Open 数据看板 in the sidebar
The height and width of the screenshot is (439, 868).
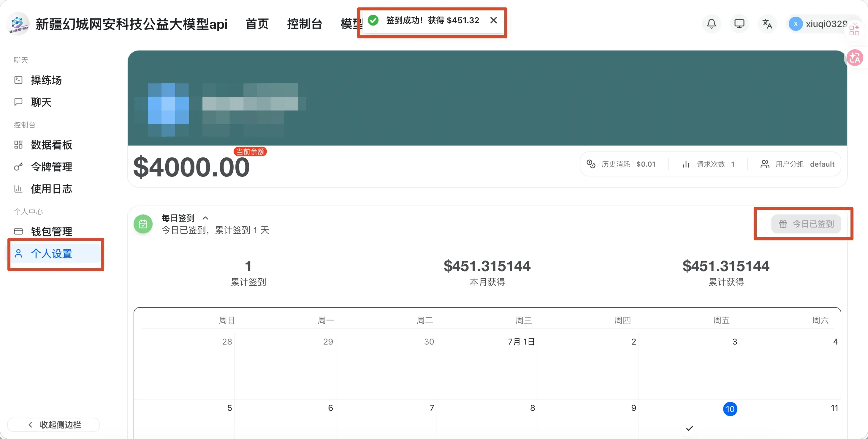51,145
